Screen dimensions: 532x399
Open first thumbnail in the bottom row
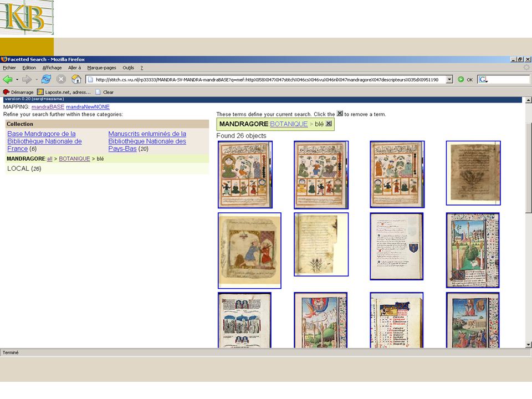tap(244, 320)
